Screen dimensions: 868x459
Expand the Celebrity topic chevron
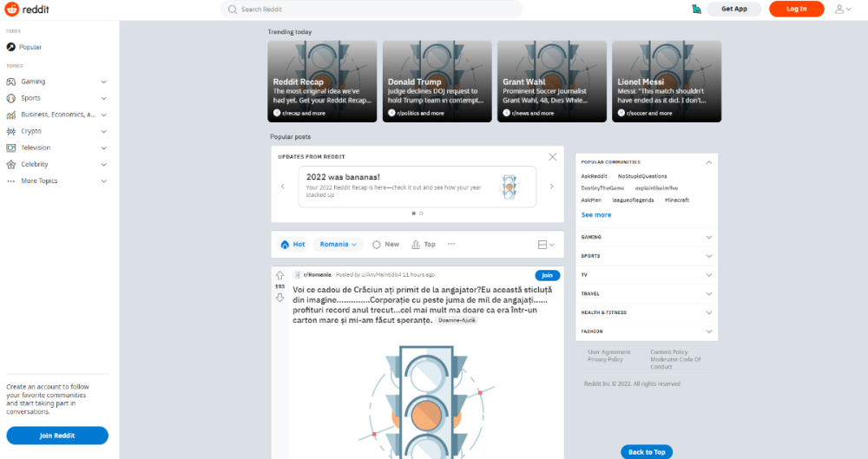click(x=103, y=165)
